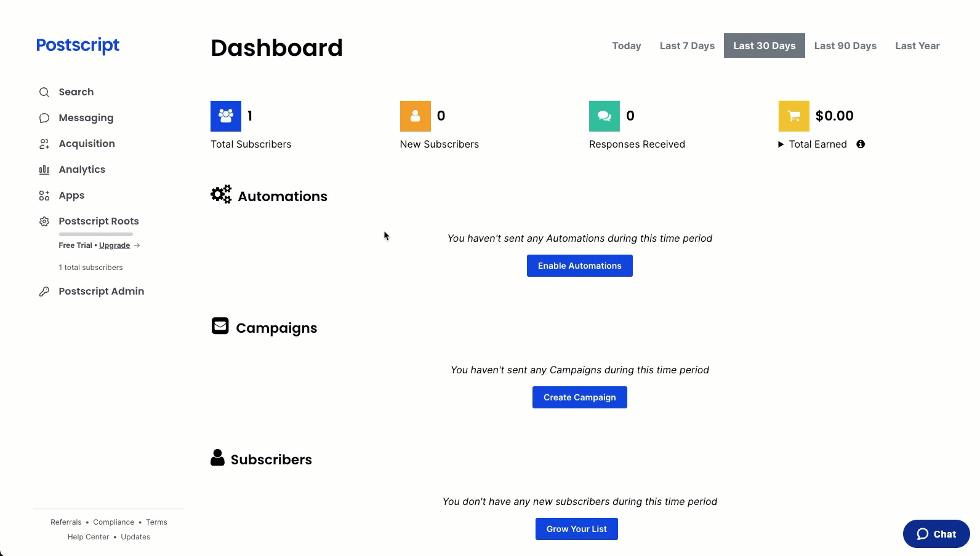Click the Acquisition people icon
The width and height of the screenshot is (980, 556).
(x=44, y=144)
